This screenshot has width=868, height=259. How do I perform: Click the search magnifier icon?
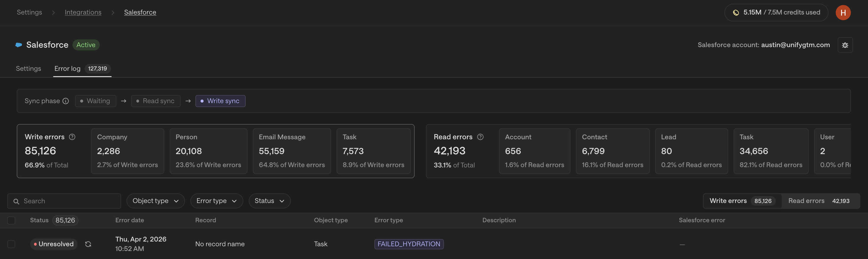[16, 201]
